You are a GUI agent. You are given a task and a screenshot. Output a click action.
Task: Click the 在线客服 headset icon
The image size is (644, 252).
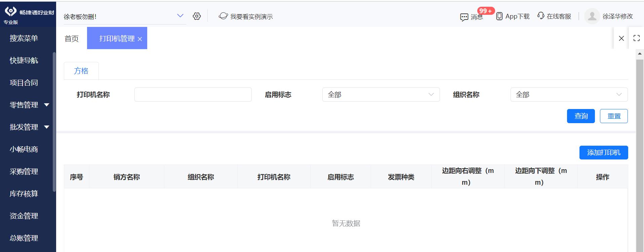pyautogui.click(x=541, y=16)
